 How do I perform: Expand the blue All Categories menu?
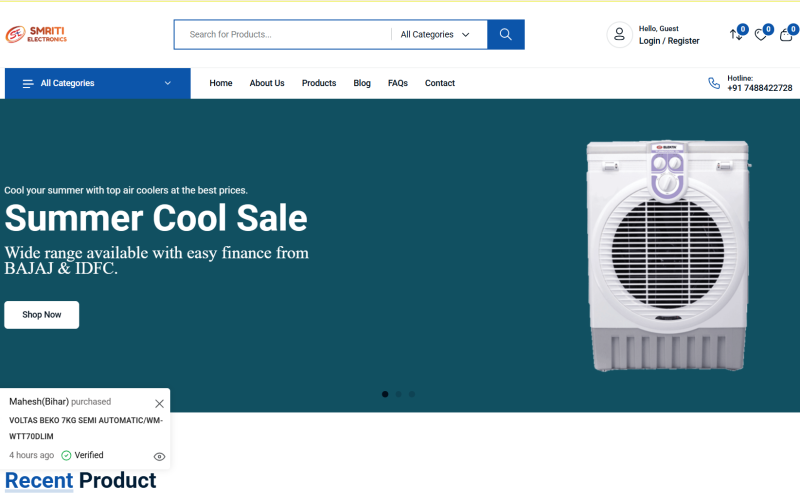click(97, 83)
